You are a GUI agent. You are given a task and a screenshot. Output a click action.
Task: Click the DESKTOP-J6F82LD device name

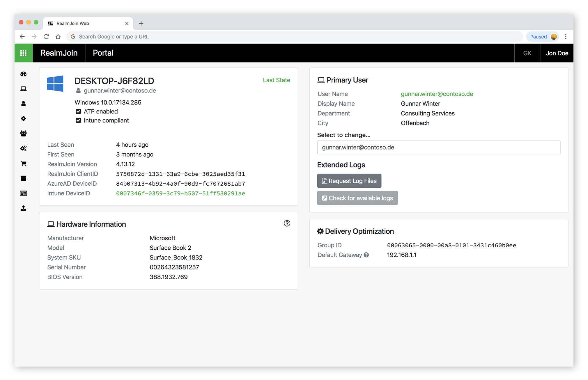tap(114, 81)
